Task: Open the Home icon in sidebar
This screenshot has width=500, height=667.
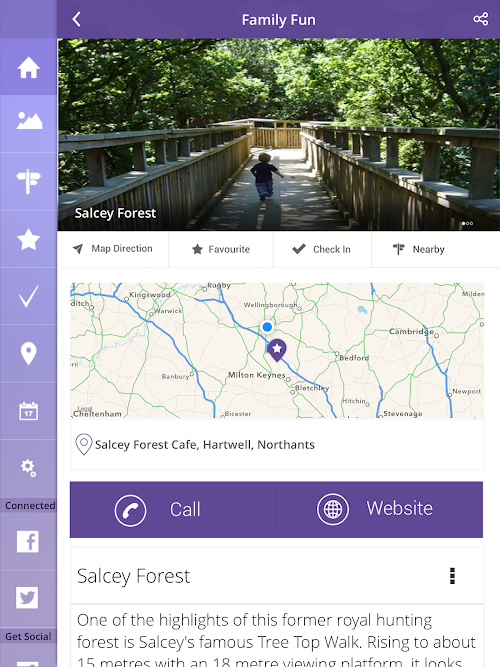Action: coord(29,67)
